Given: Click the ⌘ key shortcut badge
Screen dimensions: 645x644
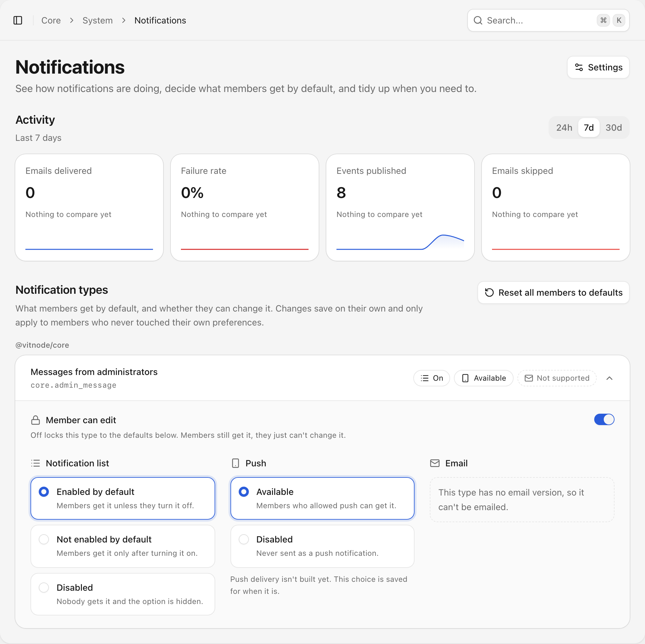Looking at the screenshot, I should click(x=603, y=20).
